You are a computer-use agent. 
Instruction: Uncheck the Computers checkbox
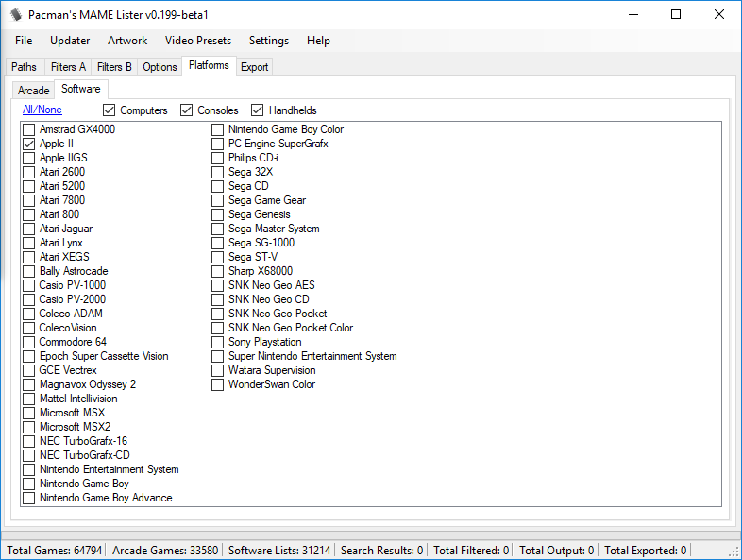pyautogui.click(x=109, y=110)
